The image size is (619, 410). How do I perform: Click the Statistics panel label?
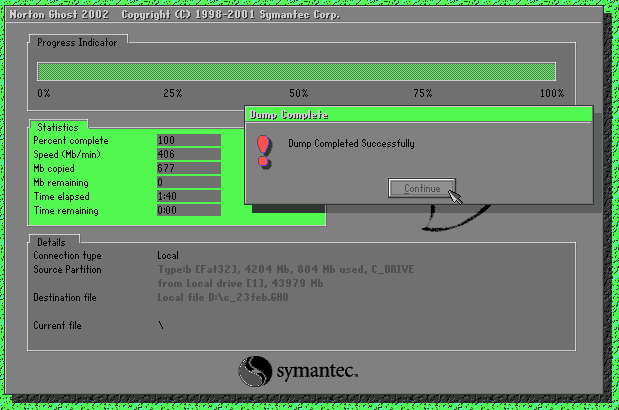58,127
